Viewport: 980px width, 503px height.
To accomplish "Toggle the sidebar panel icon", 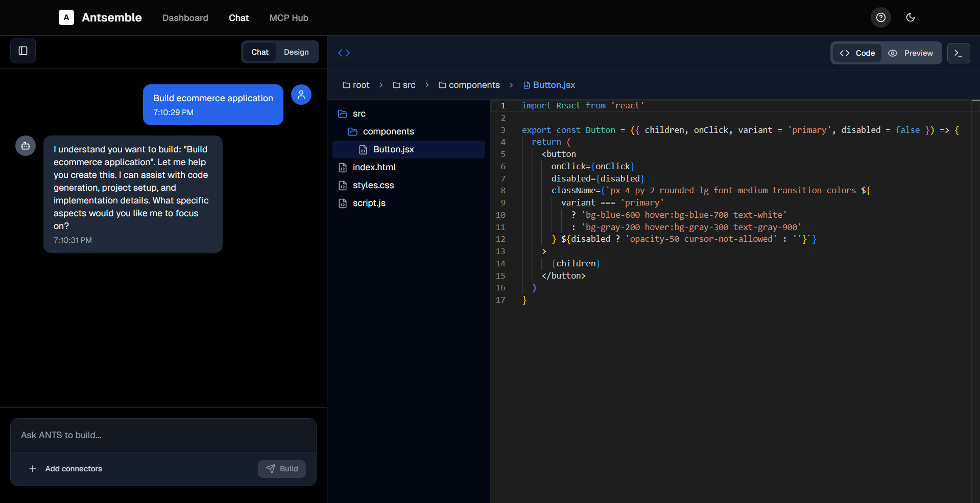I will pyautogui.click(x=22, y=51).
